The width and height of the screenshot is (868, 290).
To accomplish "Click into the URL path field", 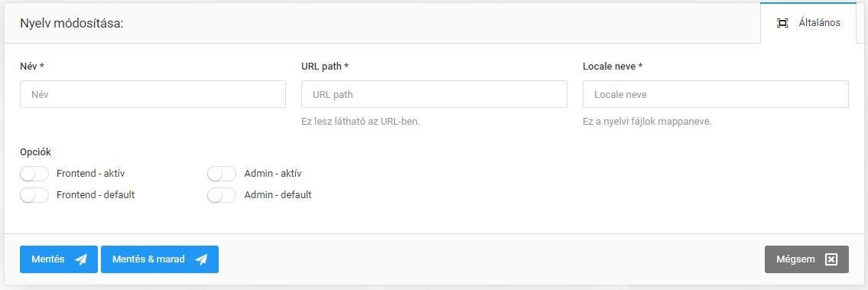I will (434, 94).
